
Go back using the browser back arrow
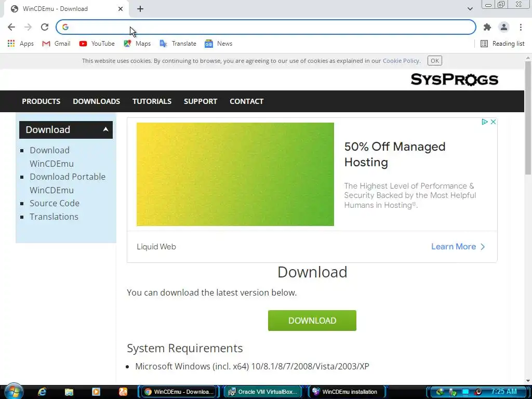[x=11, y=27]
